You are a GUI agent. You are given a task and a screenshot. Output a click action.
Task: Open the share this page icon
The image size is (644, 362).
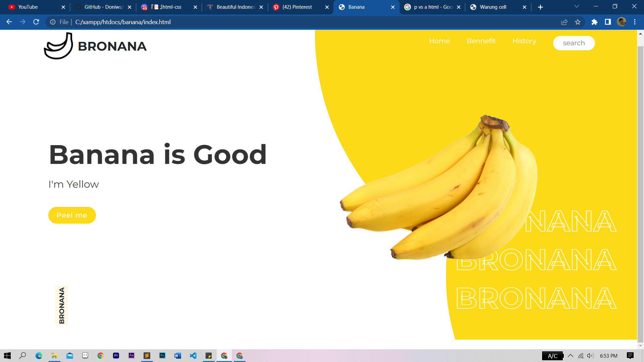pos(565,22)
